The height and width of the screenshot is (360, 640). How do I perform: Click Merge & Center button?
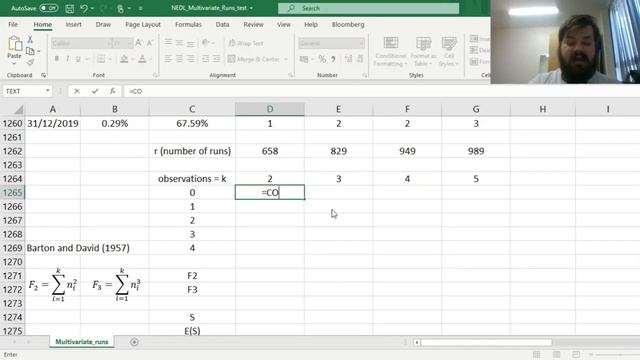253,59
